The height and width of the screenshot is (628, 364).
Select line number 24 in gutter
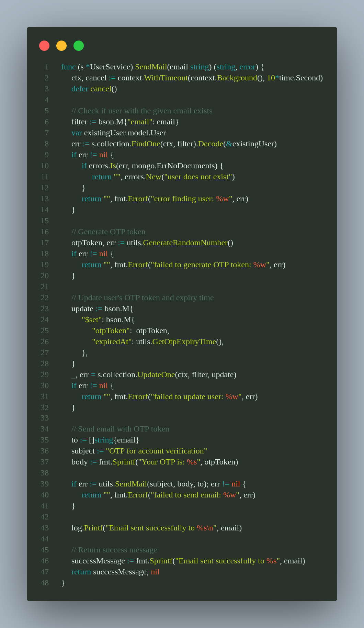(45, 320)
